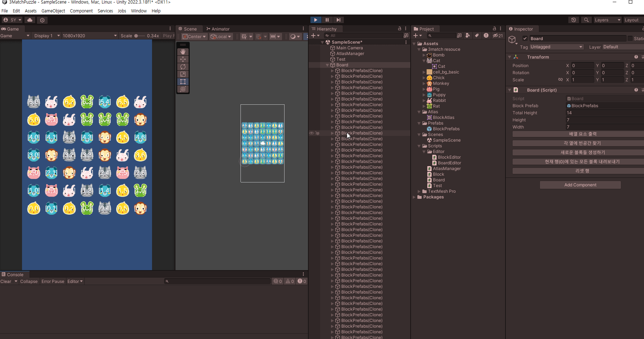
Task: Click Project Search by Label icon
Action: coord(477,35)
